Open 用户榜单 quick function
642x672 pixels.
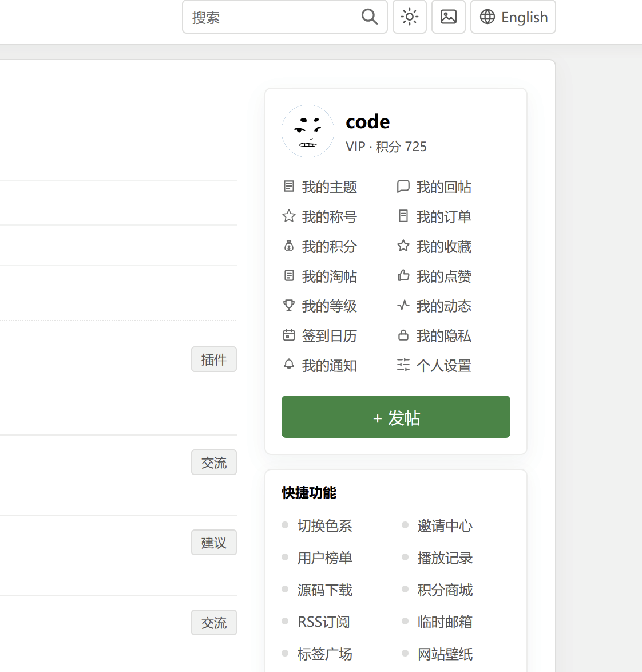click(x=325, y=558)
